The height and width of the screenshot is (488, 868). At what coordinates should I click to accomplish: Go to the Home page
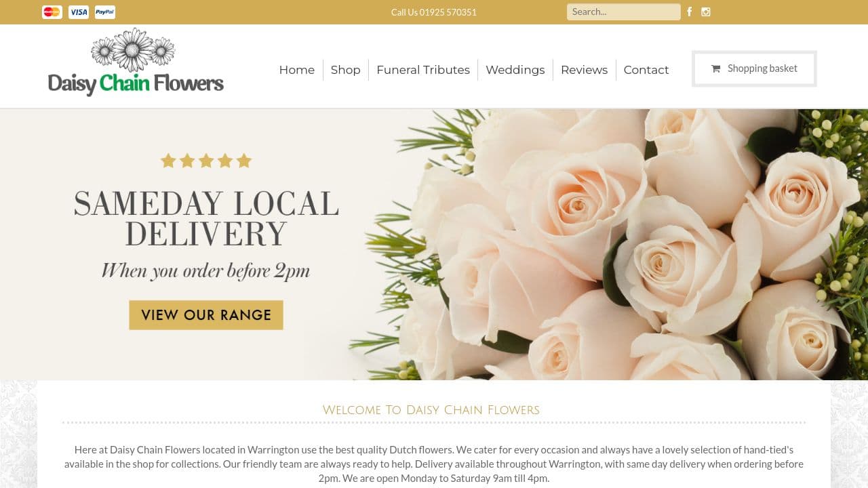pyautogui.click(x=297, y=70)
